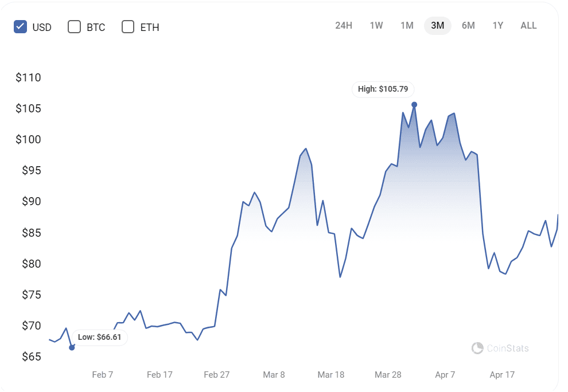
Task: Enable the BTC checkbox
Action: click(75, 26)
